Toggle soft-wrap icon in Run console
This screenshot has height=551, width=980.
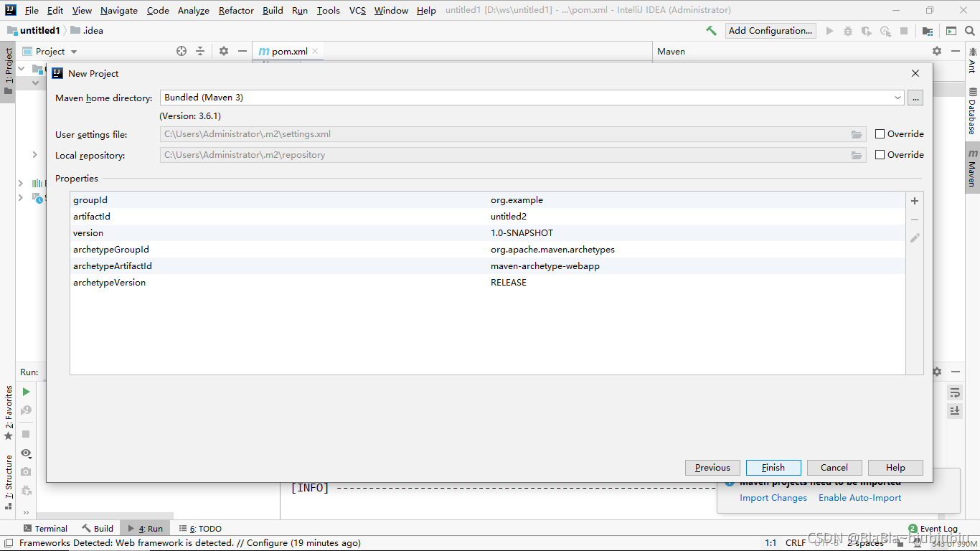(x=955, y=392)
